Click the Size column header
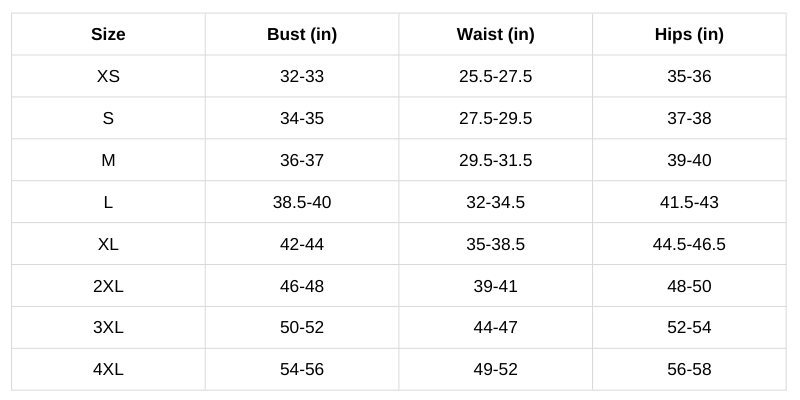 point(108,35)
